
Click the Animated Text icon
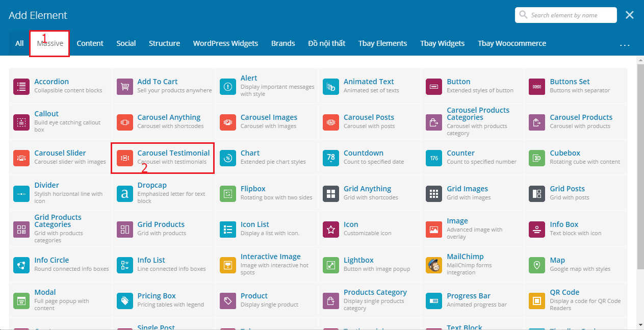tap(331, 87)
